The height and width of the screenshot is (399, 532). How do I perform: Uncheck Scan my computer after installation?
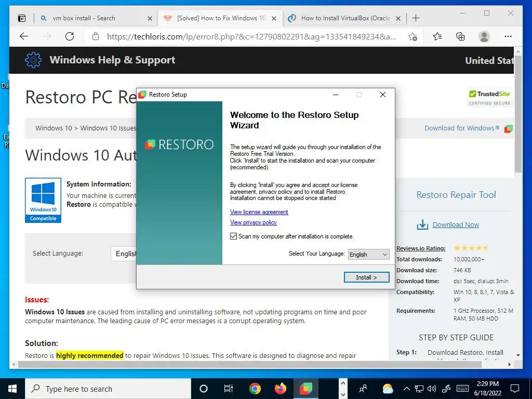(233, 236)
